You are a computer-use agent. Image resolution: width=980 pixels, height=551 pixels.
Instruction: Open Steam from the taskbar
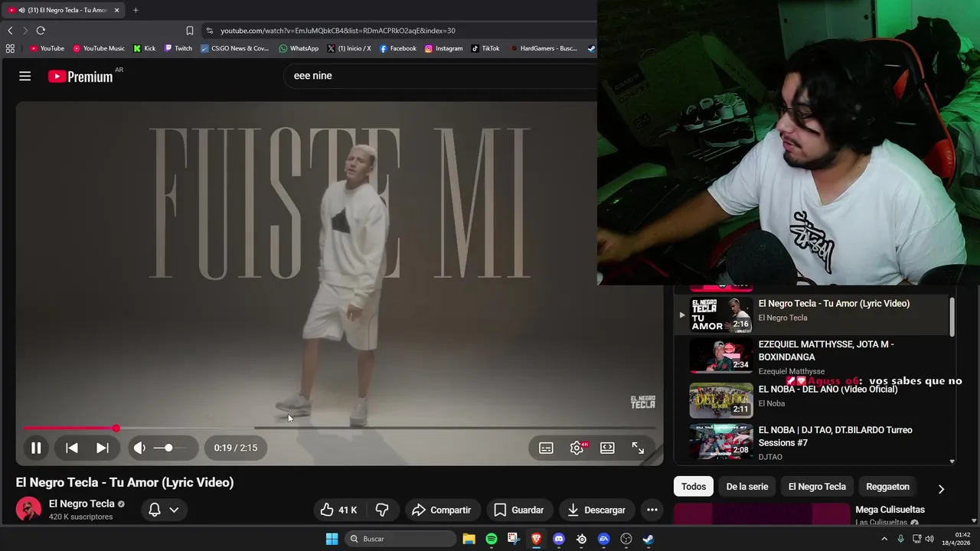[648, 539]
